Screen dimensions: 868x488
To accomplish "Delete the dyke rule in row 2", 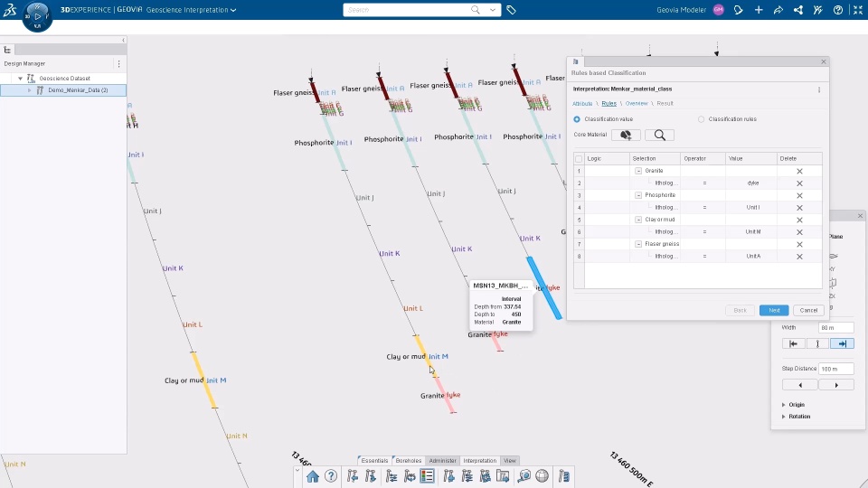I will [799, 183].
